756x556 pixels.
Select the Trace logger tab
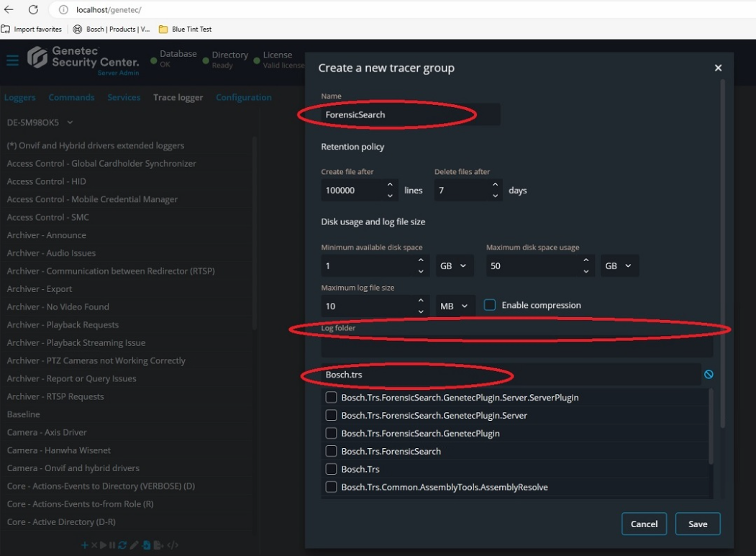[x=178, y=97]
